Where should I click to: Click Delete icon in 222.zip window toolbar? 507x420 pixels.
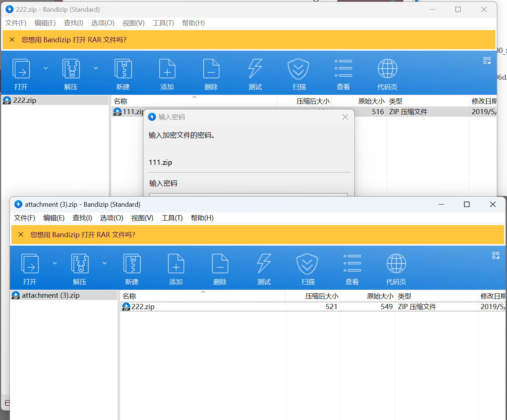click(211, 69)
